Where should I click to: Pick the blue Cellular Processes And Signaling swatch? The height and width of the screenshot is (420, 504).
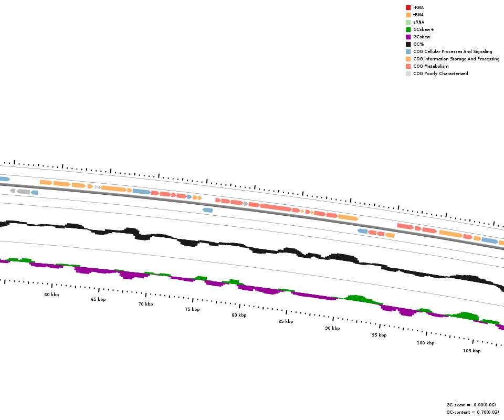pos(408,52)
